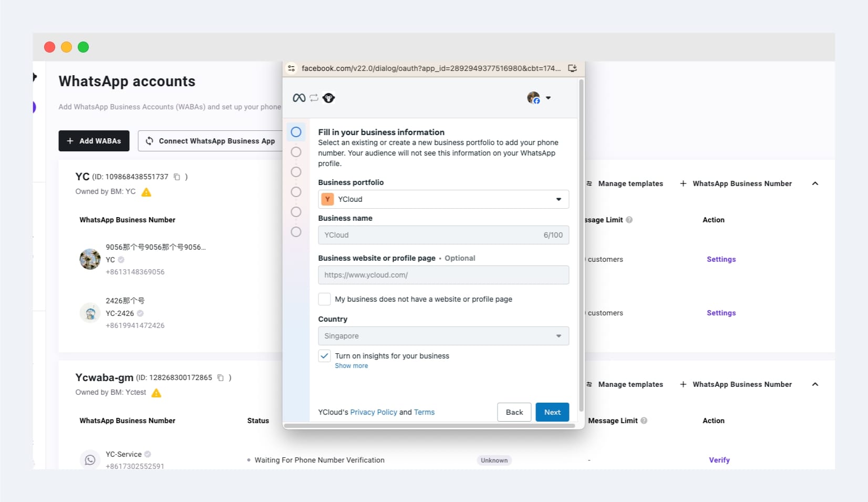Click the dialog vertical scrollbar
This screenshot has height=502, width=868.
coord(581,245)
